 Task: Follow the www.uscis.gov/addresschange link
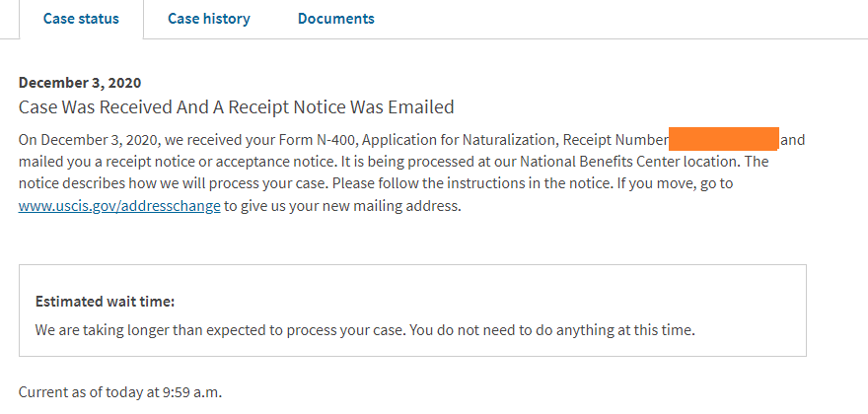pos(119,207)
